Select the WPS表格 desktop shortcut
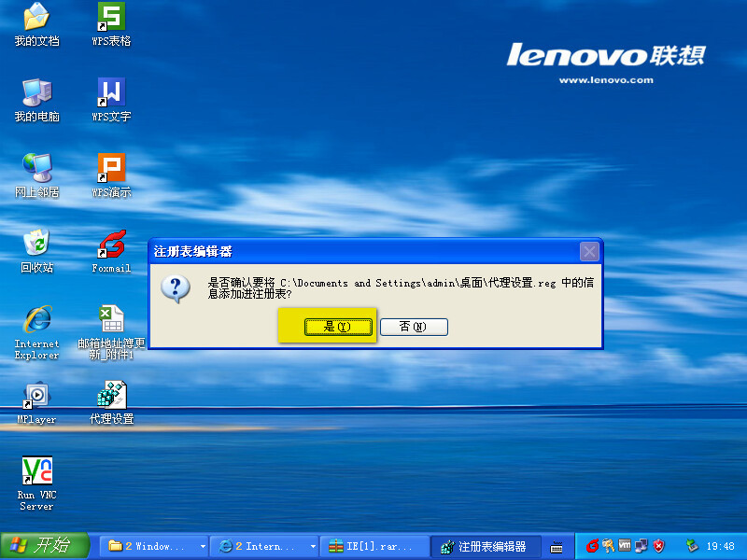Image resolution: width=747 pixels, height=560 pixels. pyautogui.click(x=111, y=17)
